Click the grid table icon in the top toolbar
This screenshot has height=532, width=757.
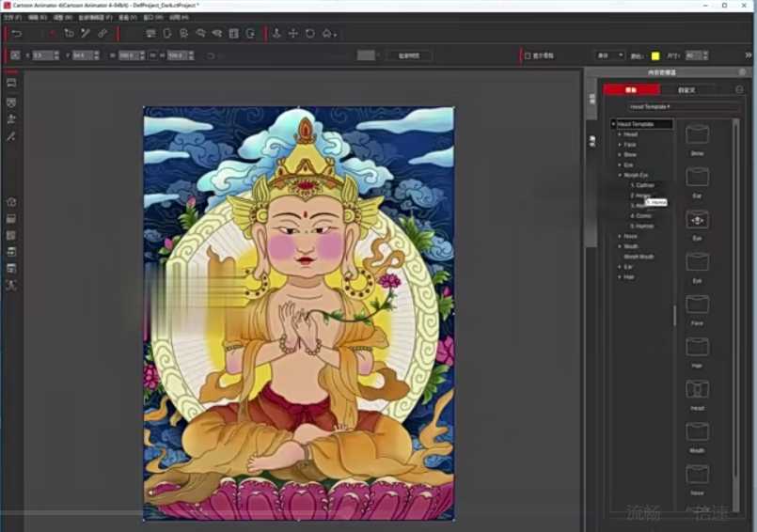coord(233,33)
